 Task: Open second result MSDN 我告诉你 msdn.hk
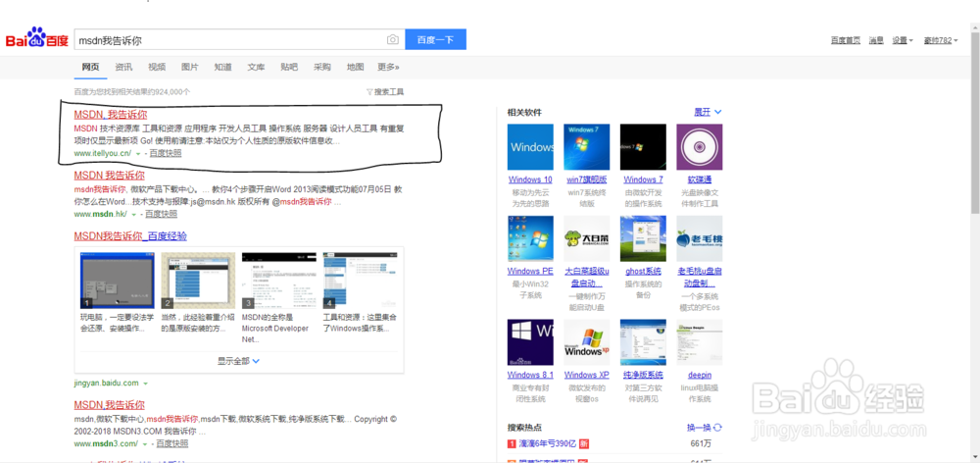(x=110, y=176)
